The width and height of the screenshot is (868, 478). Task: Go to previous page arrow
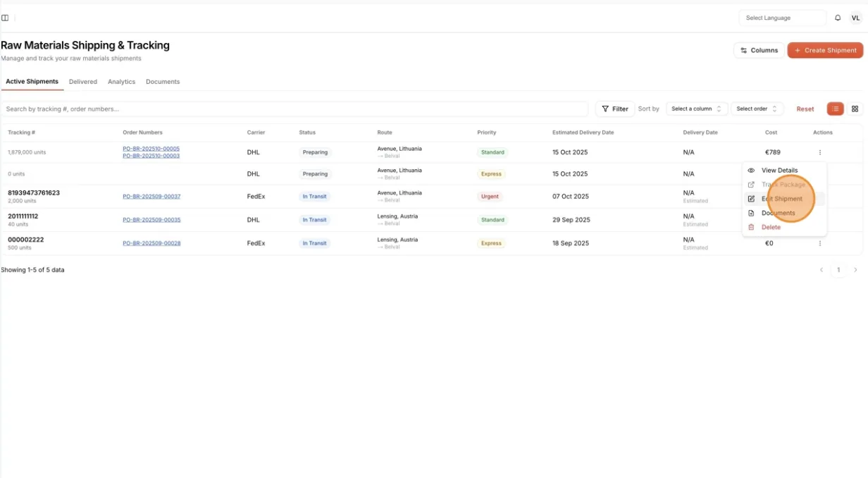coord(821,270)
